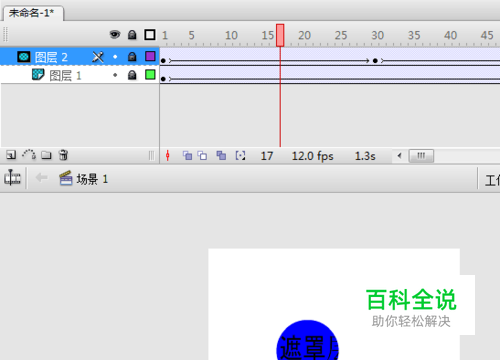Click the center frame button
The image size is (500, 360).
(168, 155)
